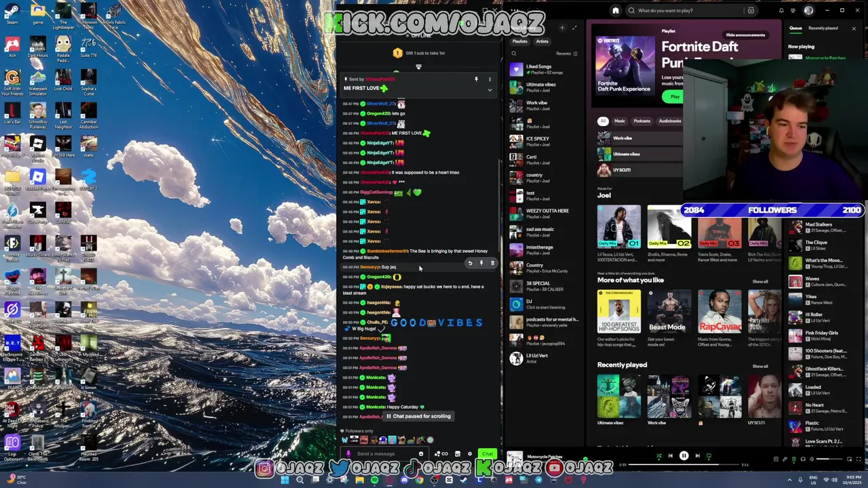Open Windows Start menu

(284, 480)
